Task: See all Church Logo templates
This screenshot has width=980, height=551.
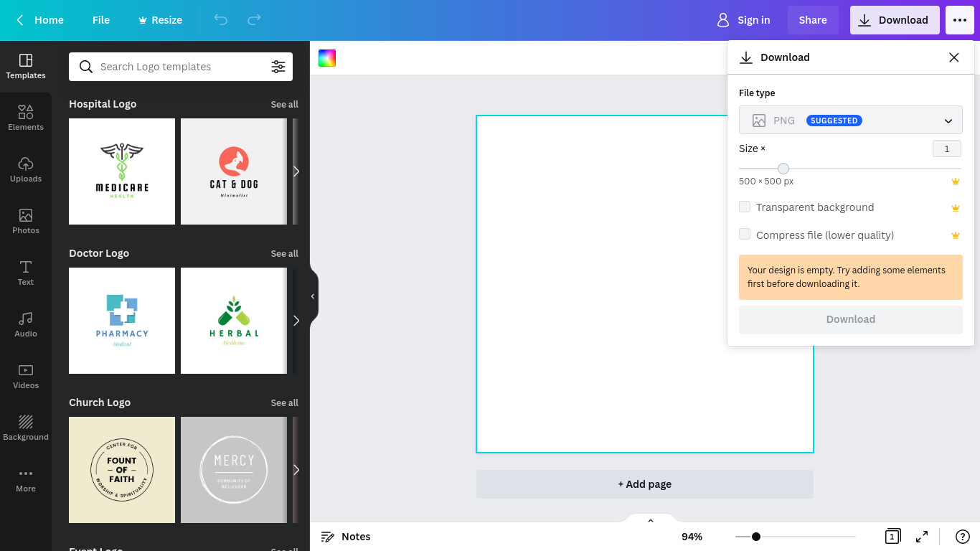Action: pos(285,403)
